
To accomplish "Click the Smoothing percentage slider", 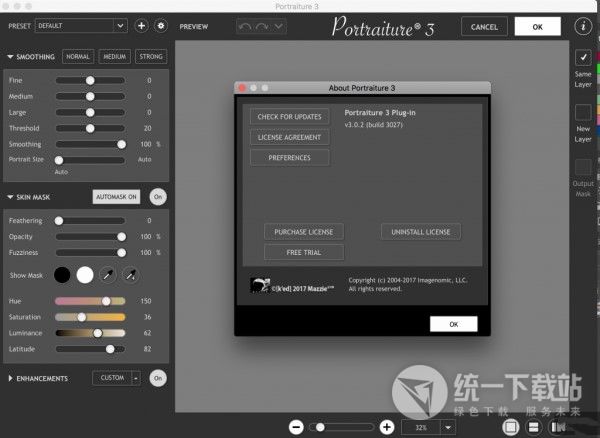I will [x=90, y=144].
